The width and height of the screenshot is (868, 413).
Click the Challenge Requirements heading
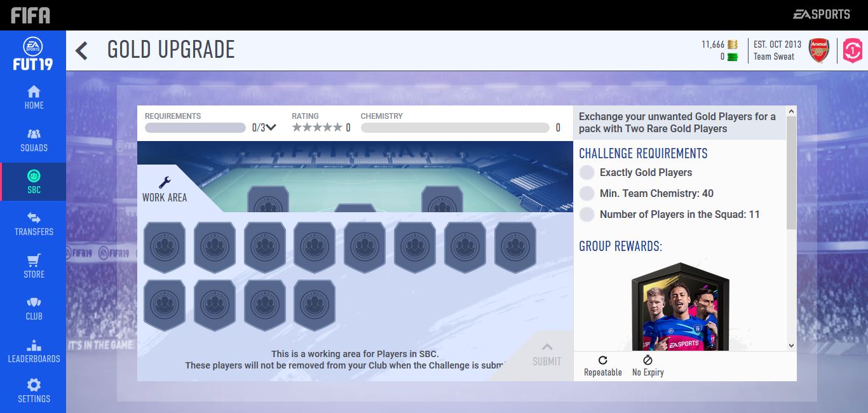(643, 153)
